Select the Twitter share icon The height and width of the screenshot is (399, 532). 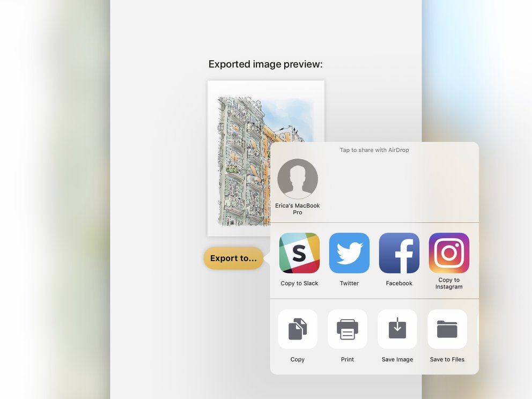pyautogui.click(x=349, y=253)
